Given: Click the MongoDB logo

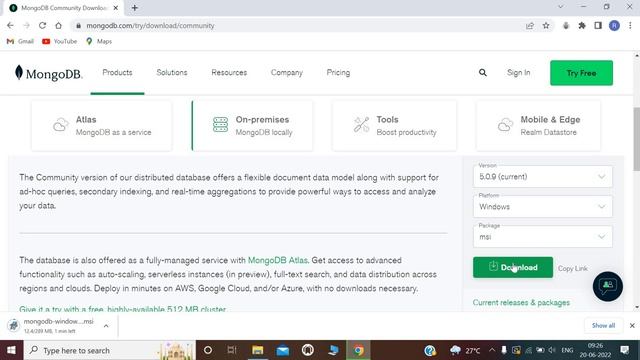Looking at the screenshot, I should pos(49,73).
